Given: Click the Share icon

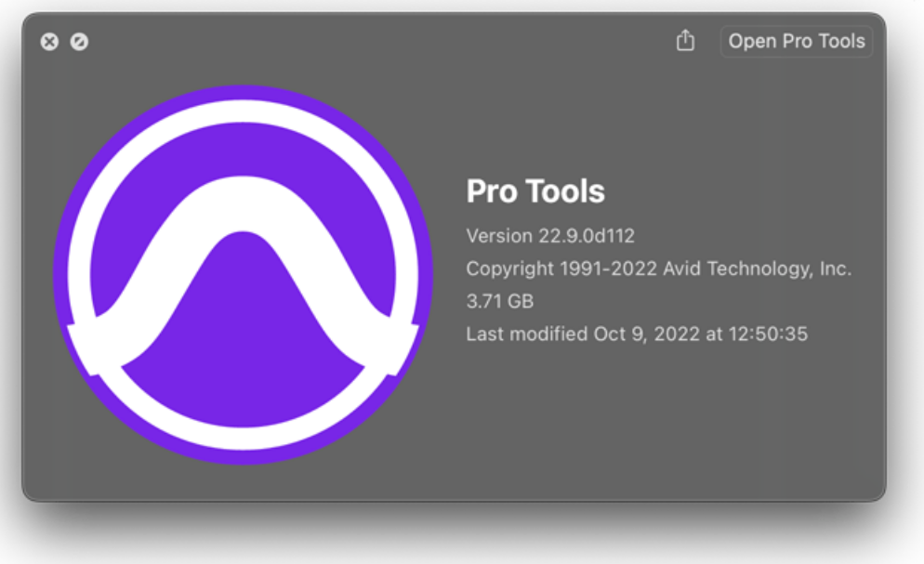Looking at the screenshot, I should pyautogui.click(x=685, y=41).
